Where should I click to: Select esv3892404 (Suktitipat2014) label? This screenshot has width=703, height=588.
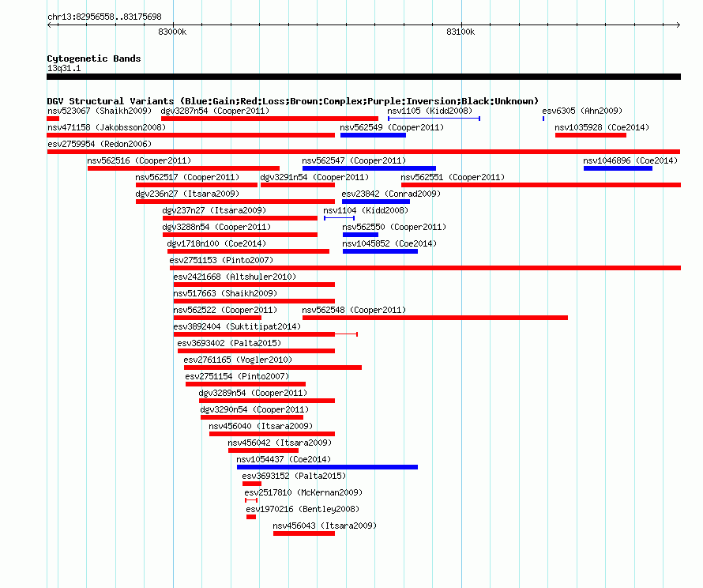point(237,326)
